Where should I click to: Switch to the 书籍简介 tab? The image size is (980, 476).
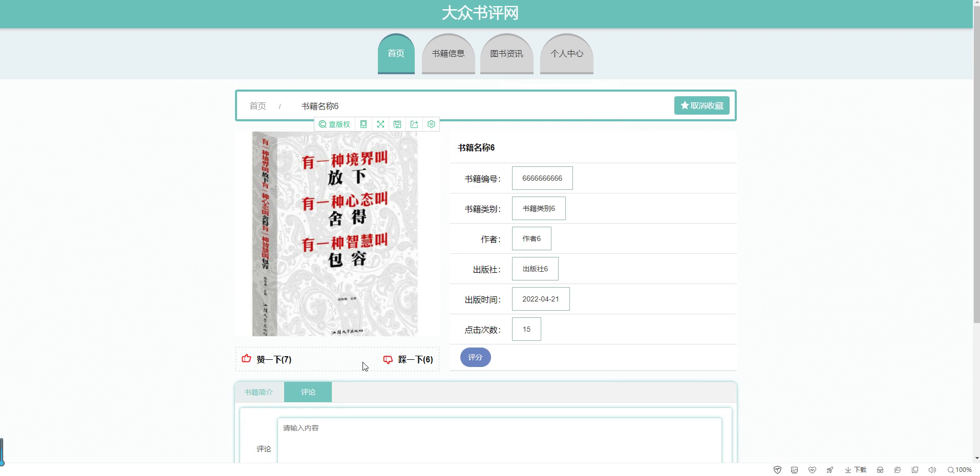click(259, 392)
